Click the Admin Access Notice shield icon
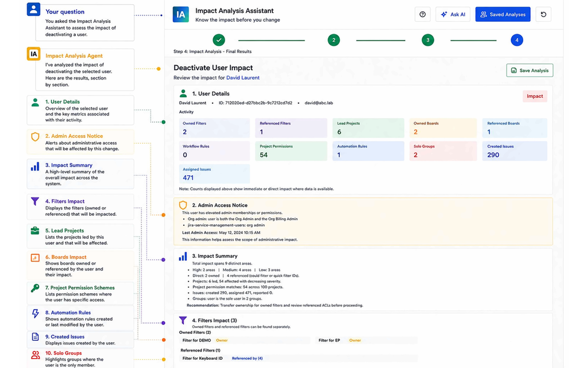588x368 pixels. point(183,205)
